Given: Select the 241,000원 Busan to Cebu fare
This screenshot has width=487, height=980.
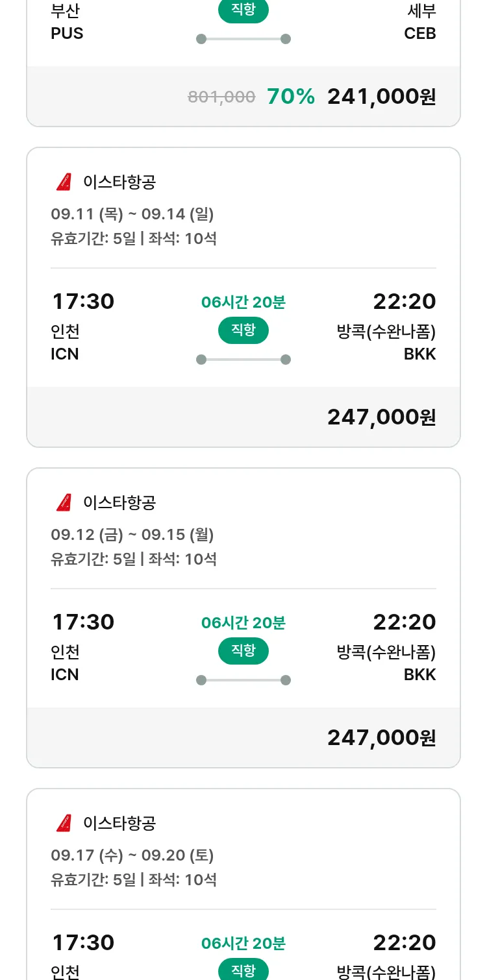Looking at the screenshot, I should click(381, 97).
